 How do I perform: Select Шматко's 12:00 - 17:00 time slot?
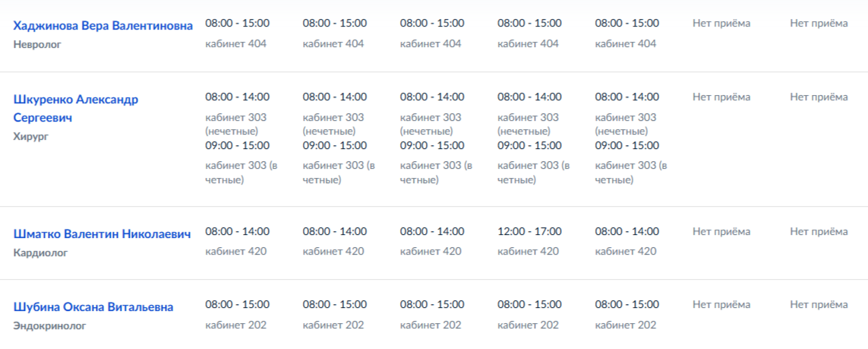tap(529, 231)
